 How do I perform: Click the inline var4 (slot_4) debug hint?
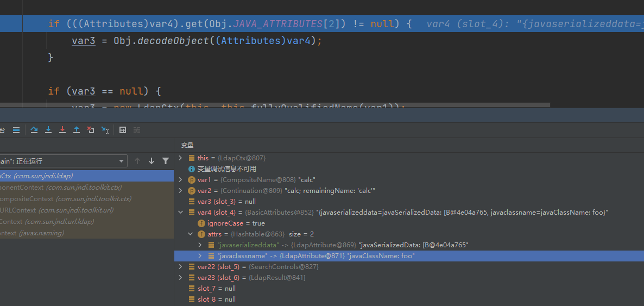click(535, 24)
